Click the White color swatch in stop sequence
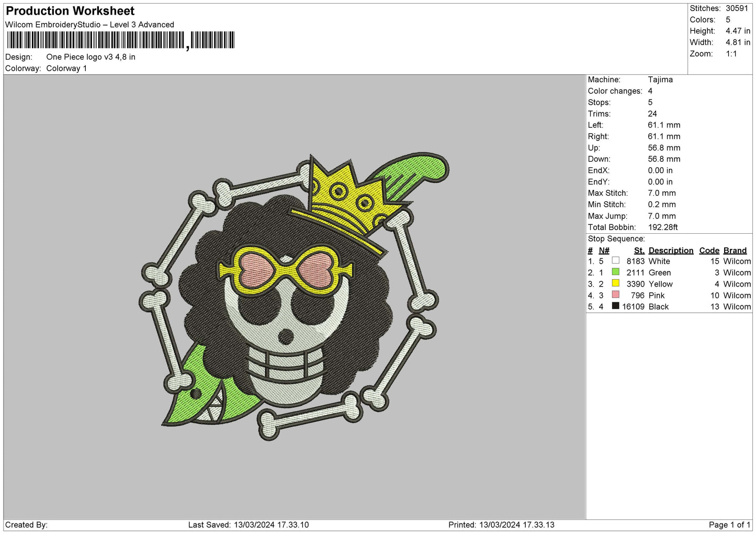Image resolution: width=756 pixels, height=534 pixels. coord(615,260)
